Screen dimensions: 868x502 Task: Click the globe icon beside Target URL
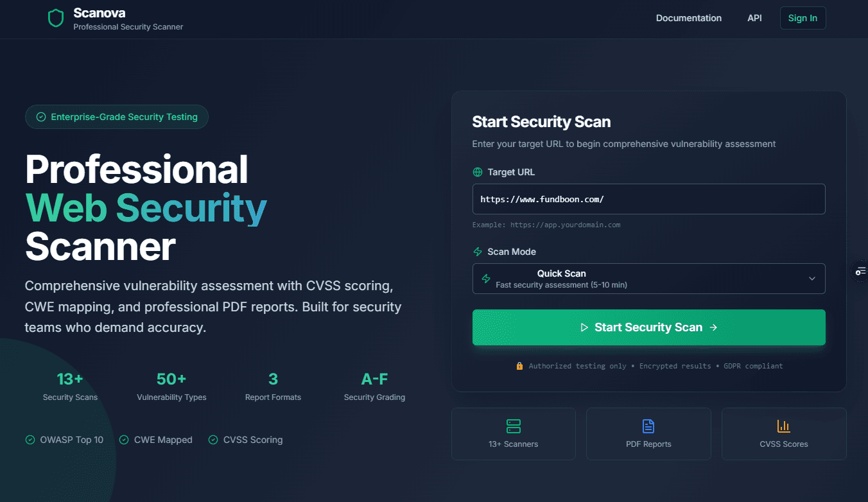(x=477, y=172)
